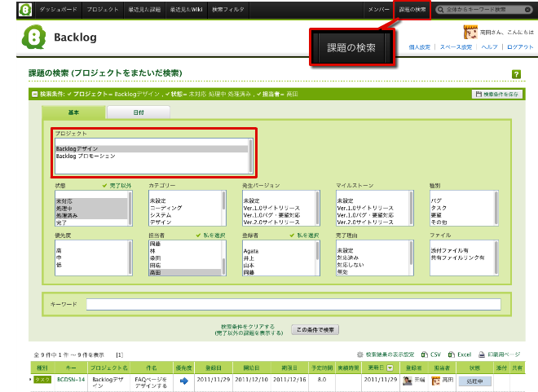The width and height of the screenshot is (538, 392).
Task: Toggle sort arrow on 更新日 column
Action: pyautogui.click(x=390, y=368)
